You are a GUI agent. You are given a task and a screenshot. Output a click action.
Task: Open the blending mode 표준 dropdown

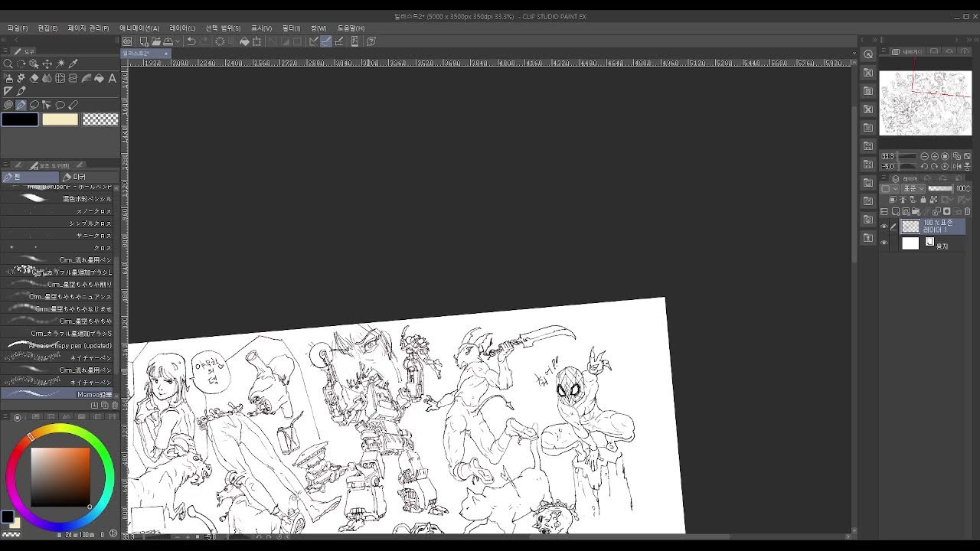point(914,188)
